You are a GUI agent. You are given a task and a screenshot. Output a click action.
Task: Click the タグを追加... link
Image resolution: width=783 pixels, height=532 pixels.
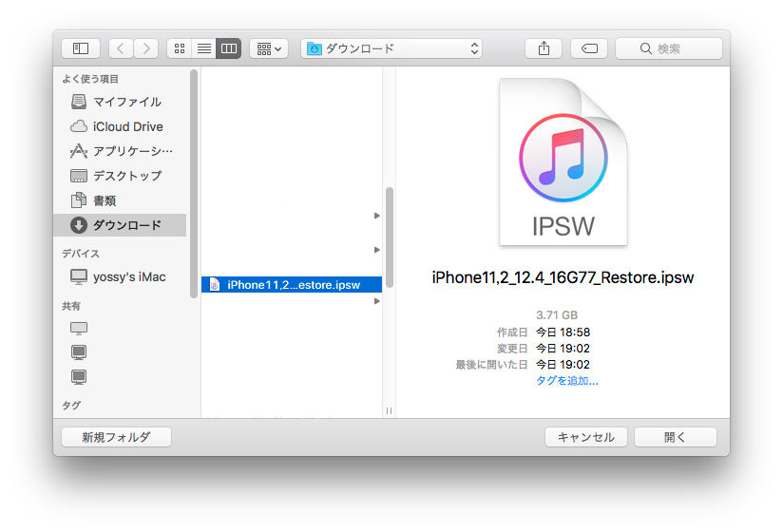tap(566, 381)
